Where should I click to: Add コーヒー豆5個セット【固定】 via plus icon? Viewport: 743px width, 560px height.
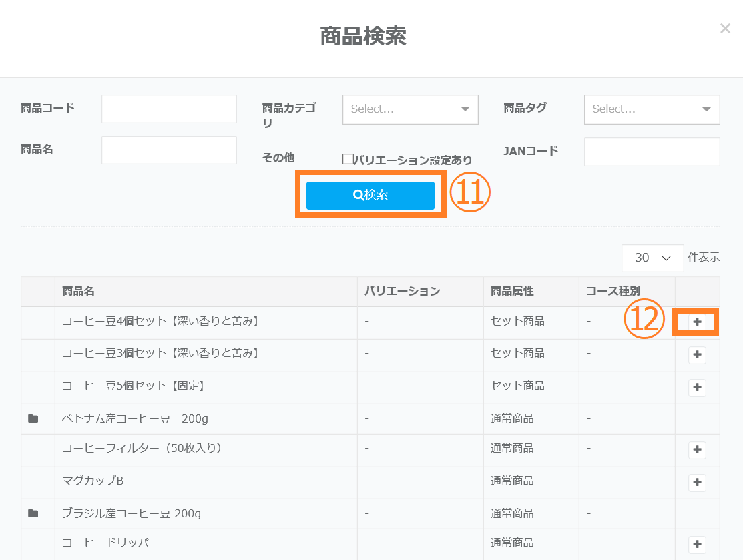tap(697, 388)
